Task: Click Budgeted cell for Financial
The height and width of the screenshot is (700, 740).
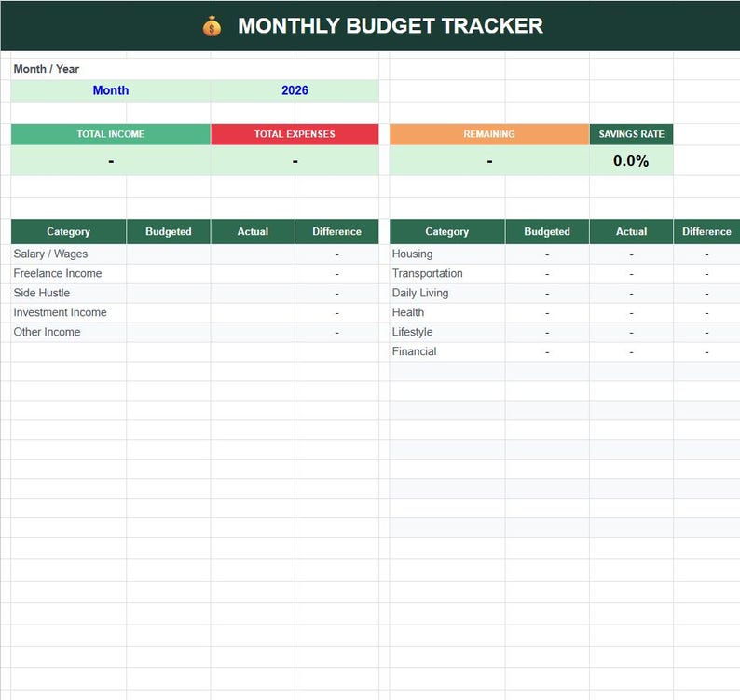Action: point(547,351)
